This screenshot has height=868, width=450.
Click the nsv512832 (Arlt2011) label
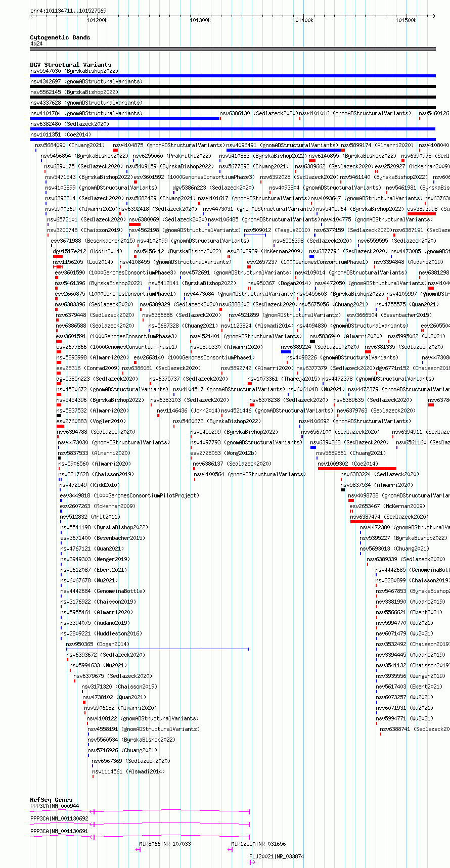pyautogui.click(x=91, y=517)
